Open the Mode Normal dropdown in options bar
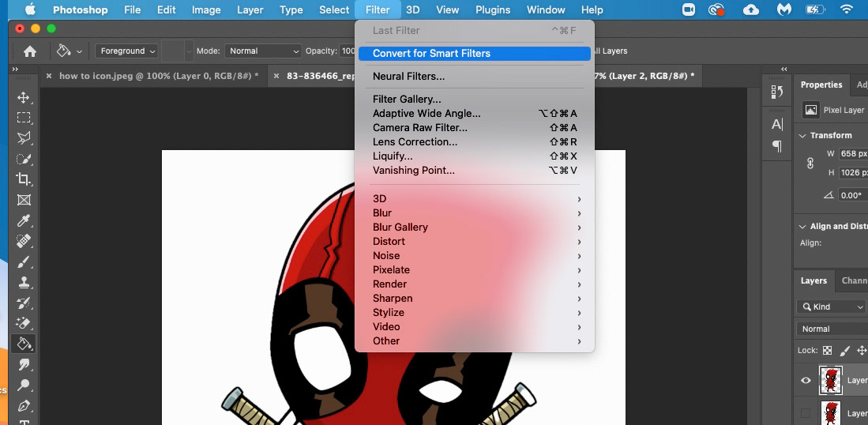This screenshot has height=425, width=868. pyautogui.click(x=263, y=51)
